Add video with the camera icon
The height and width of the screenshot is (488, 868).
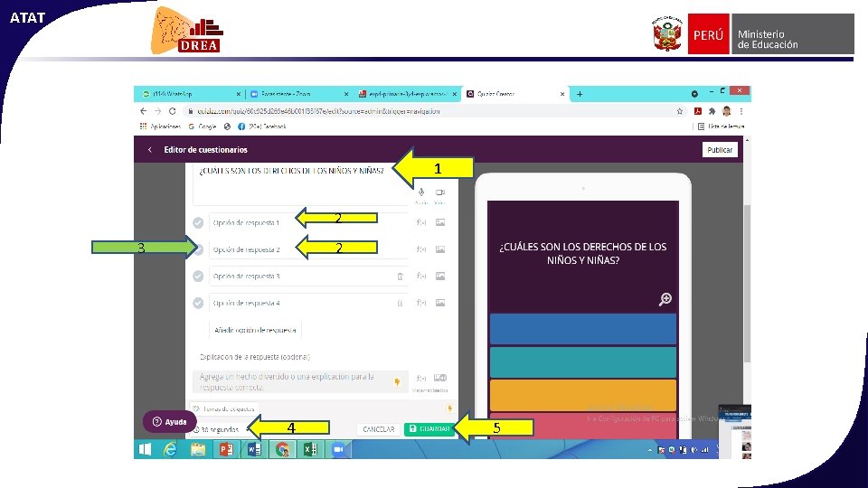point(440,192)
